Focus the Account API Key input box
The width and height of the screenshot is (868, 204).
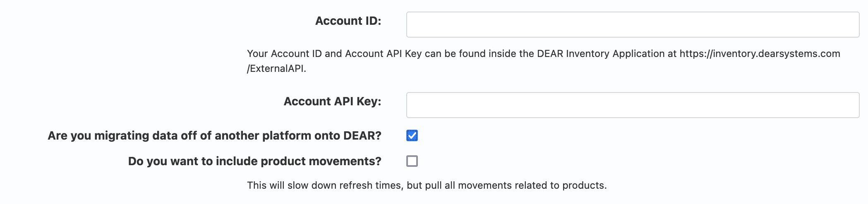click(x=633, y=105)
